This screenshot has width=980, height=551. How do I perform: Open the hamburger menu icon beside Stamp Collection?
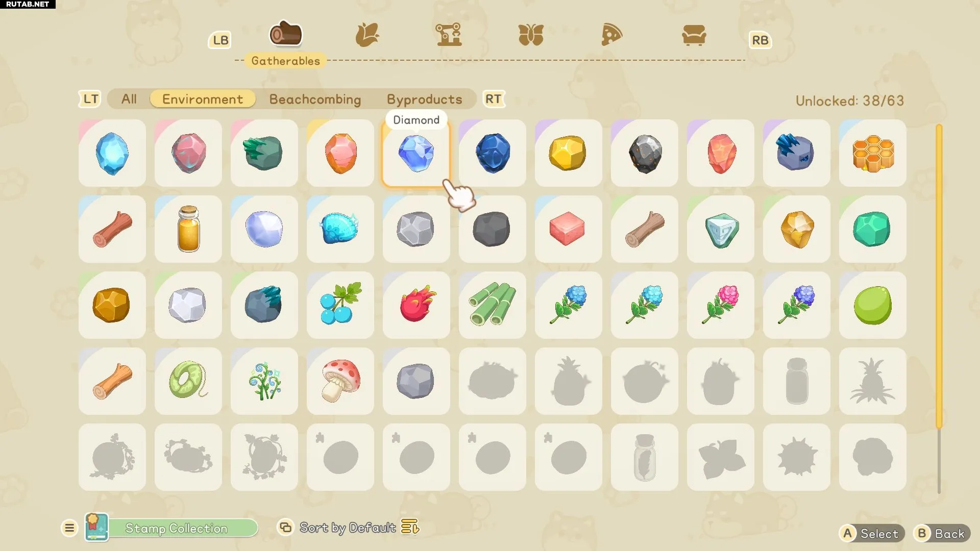(x=69, y=528)
